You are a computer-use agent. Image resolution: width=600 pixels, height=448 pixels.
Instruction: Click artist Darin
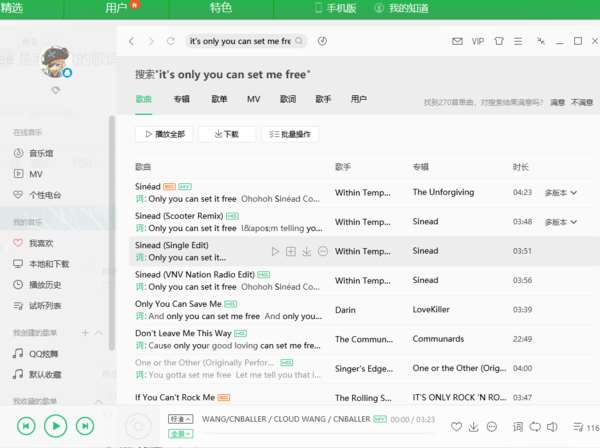point(345,310)
